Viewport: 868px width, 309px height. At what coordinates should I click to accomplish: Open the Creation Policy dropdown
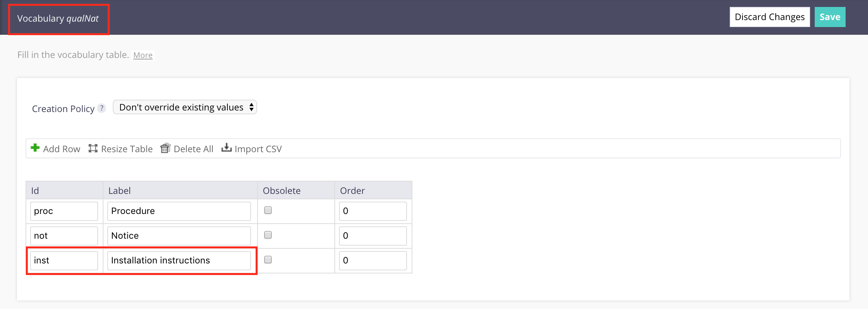click(185, 107)
